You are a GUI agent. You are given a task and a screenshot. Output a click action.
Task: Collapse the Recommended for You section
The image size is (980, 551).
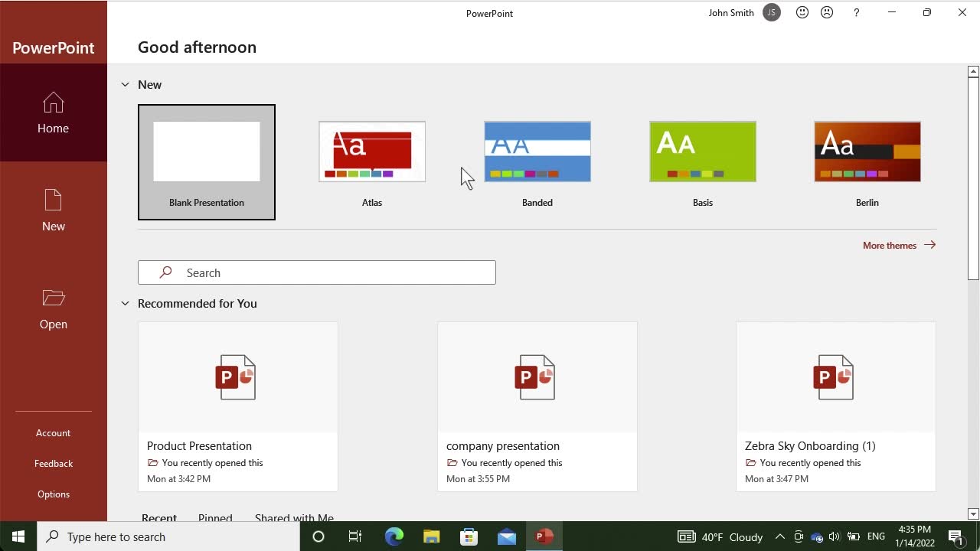125,304
